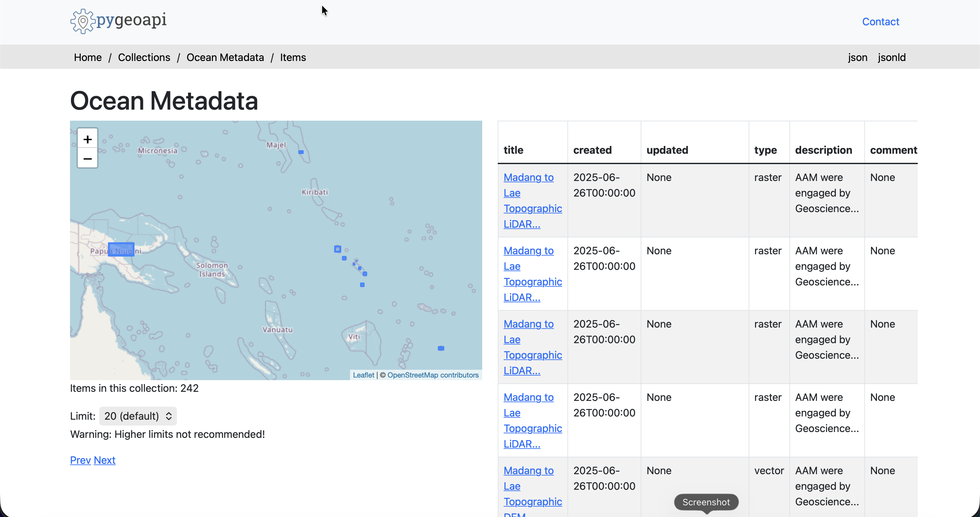Zoom in the map with plus button

click(x=87, y=139)
